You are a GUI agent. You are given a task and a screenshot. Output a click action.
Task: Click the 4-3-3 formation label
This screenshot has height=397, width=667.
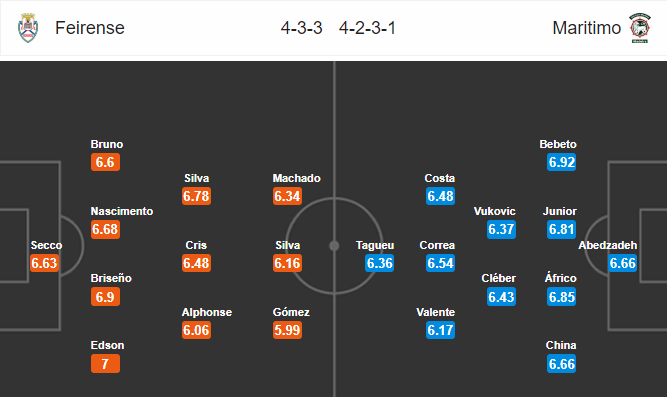302,28
